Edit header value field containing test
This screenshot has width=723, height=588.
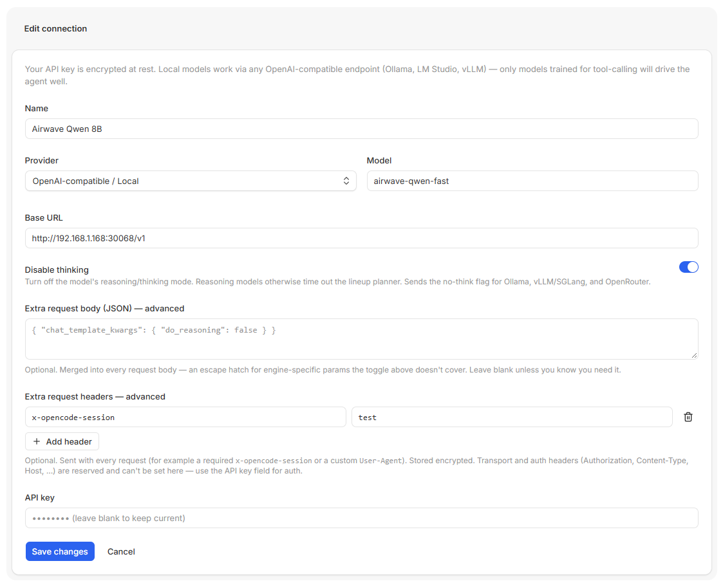pyautogui.click(x=512, y=417)
